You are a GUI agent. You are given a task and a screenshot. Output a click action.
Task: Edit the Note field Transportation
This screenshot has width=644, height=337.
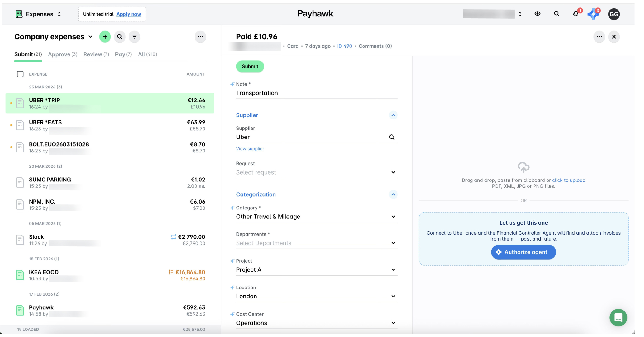pyautogui.click(x=317, y=93)
